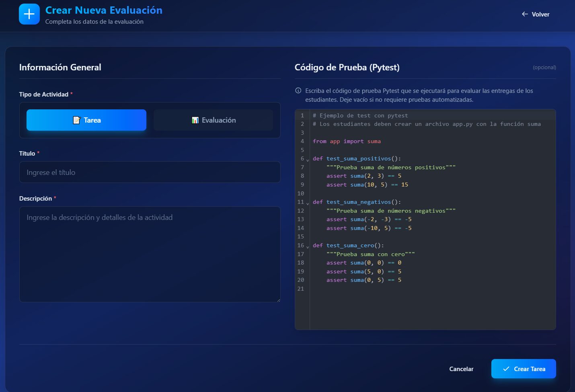The width and height of the screenshot is (575, 392).
Task: Grab the Descripción textarea resize handle
Action: click(278, 300)
